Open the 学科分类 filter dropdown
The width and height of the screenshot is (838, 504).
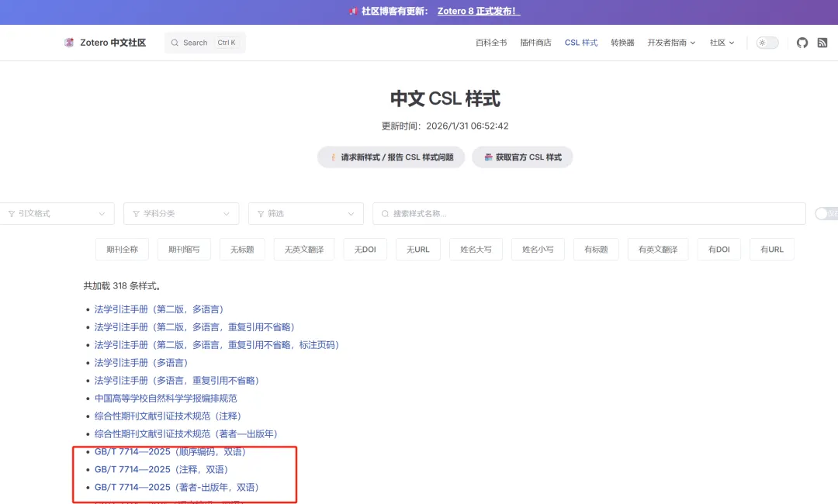pyautogui.click(x=181, y=213)
